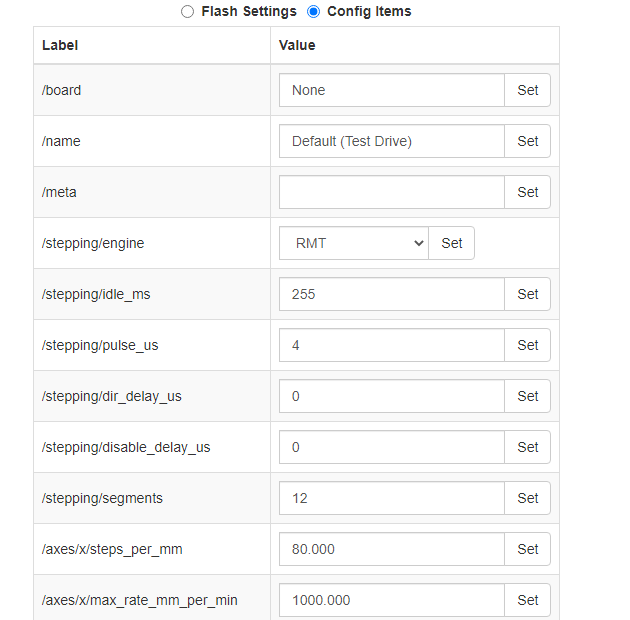The width and height of the screenshot is (630, 620).
Task: Click Set button for /stepping/dir_delay_us
Action: (527, 396)
